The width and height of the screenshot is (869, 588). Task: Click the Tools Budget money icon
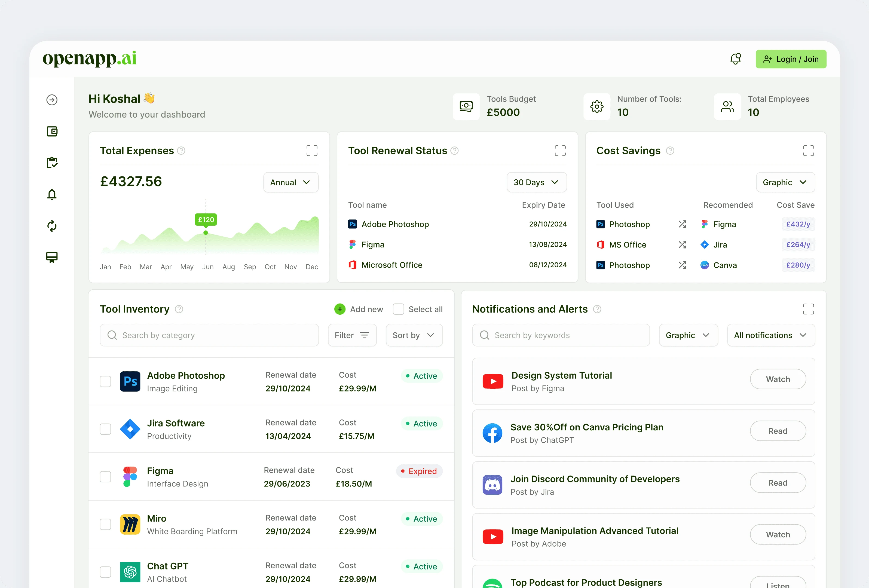[x=466, y=106]
